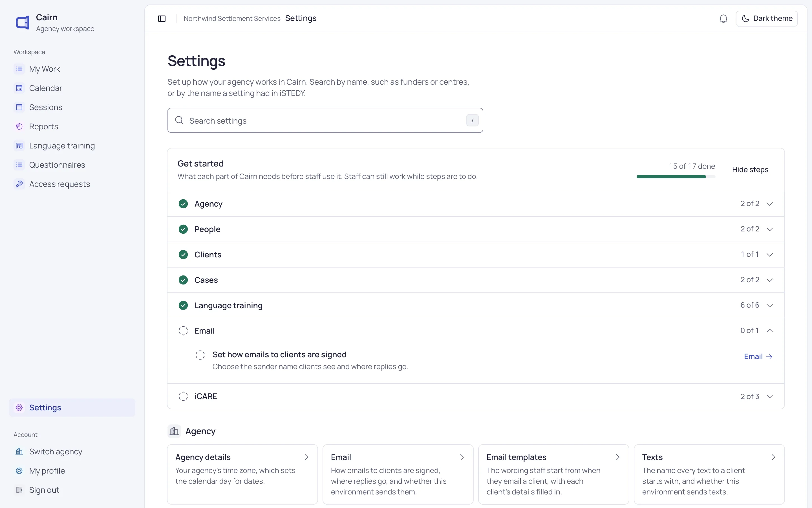Image resolution: width=812 pixels, height=508 pixels.
Task: Click the Calendar sidebar icon
Action: pos(19,88)
